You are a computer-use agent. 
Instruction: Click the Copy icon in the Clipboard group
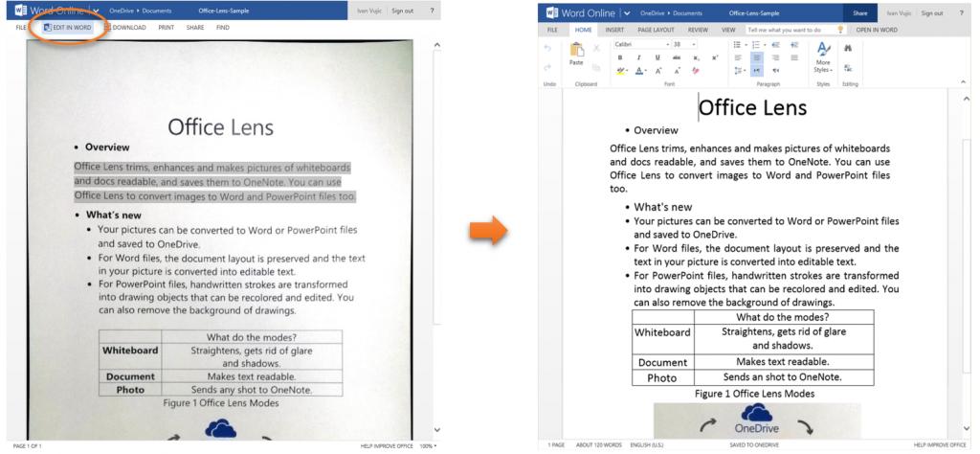596,68
